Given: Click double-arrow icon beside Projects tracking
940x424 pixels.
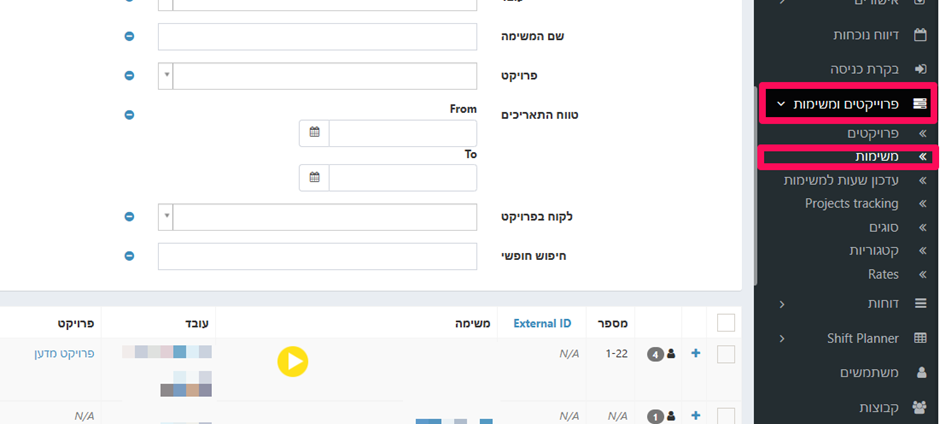Looking at the screenshot, I should pyautogui.click(x=923, y=204).
